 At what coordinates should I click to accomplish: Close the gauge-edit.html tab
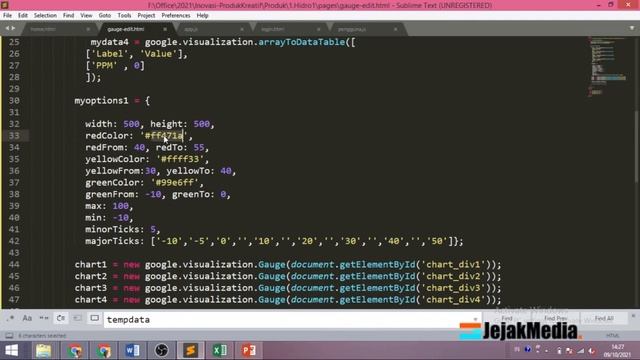(165, 29)
